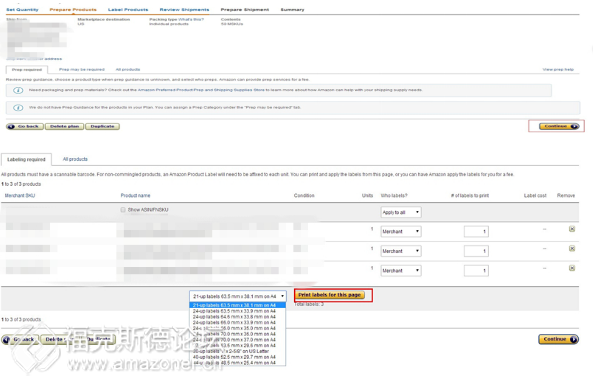Screen dimensions: 600x382
Task: Choose 44-up labels 48.5 x 25.4 mm option
Action: [x=238, y=362]
